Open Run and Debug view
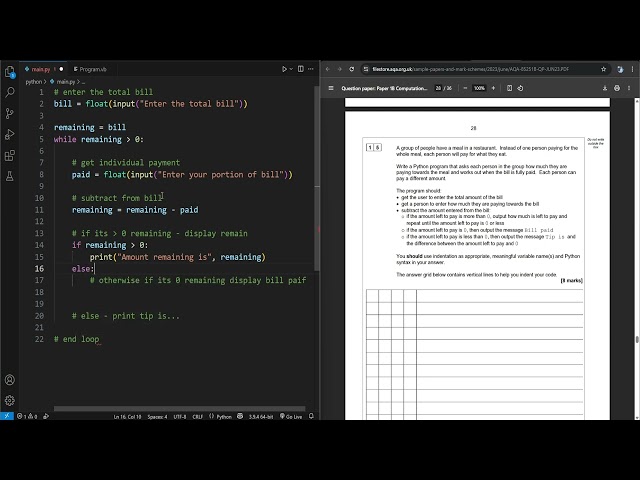This screenshot has height=480, width=640. point(10,134)
